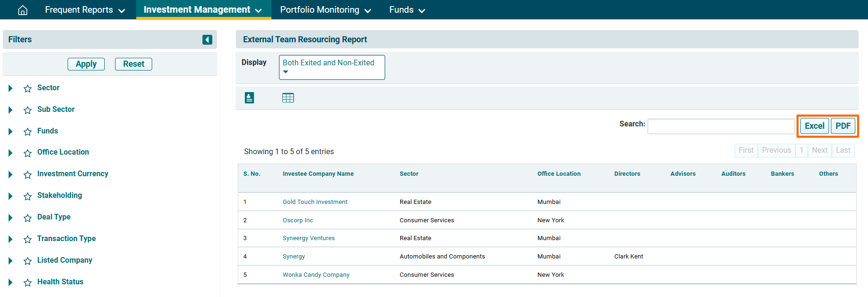Expand the Transaction Type filter

(10, 239)
